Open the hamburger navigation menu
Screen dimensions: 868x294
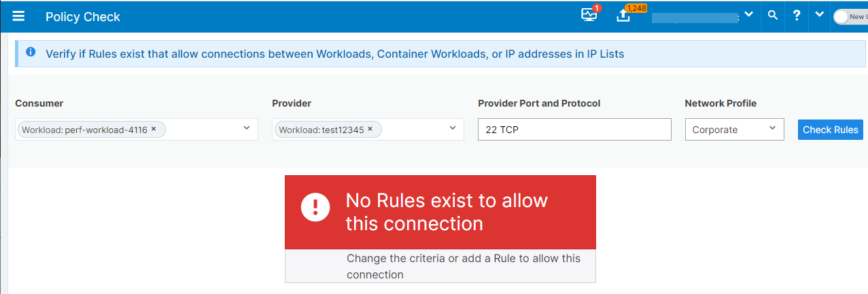point(18,16)
